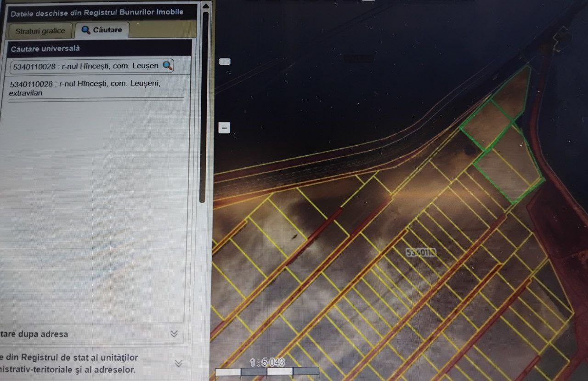This screenshot has width=588, height=381.
Task: Open search result 5340110028 Leușeni, extravilan
Action: pyautogui.click(x=85, y=88)
